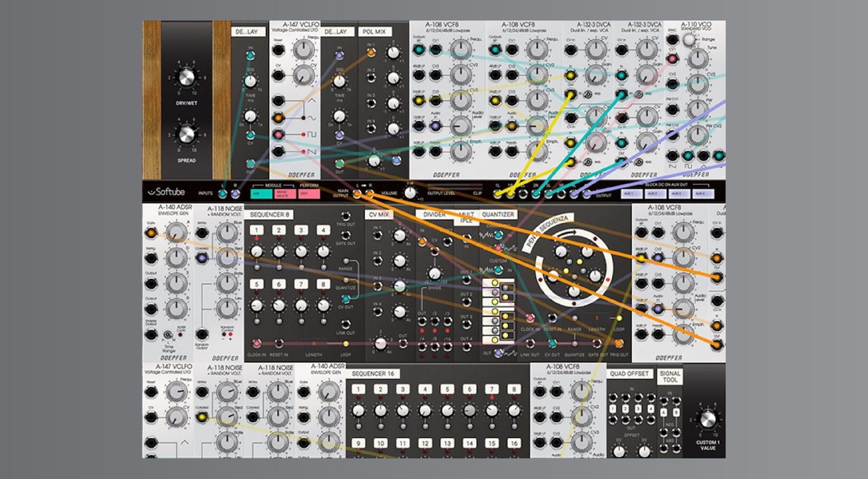The image size is (868, 479).
Task: Click the Length display on Sequencer 8
Action: tap(313, 343)
